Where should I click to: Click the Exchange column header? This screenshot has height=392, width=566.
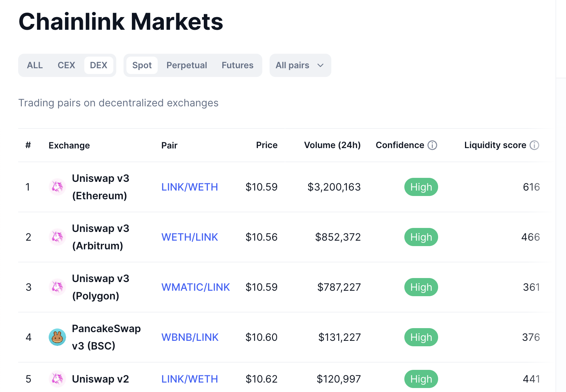tap(69, 146)
